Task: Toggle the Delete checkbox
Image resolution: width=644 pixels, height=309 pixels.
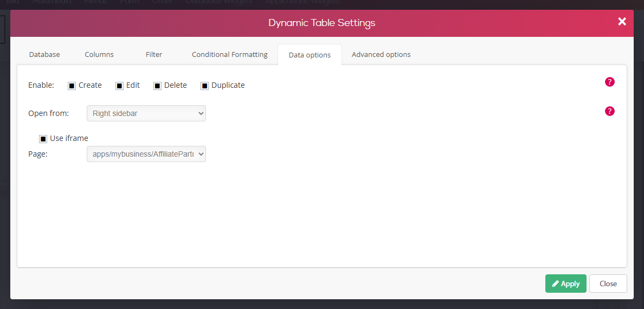Action: 157,86
